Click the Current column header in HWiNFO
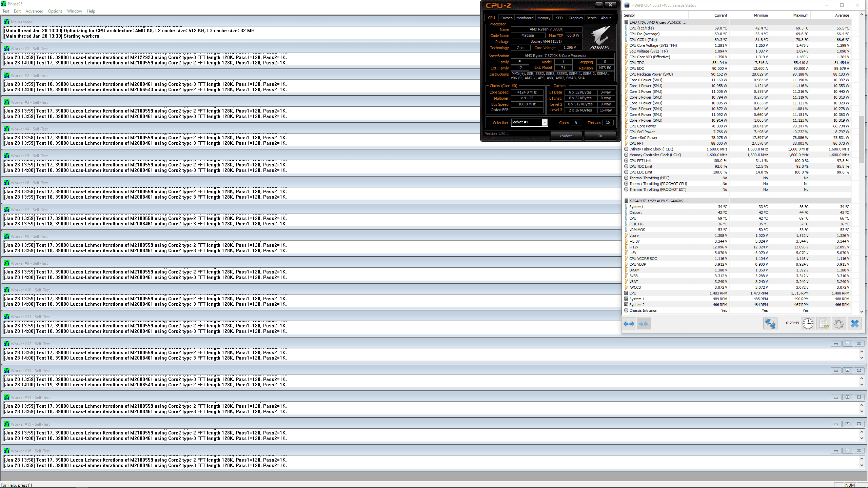Screen dimensions: 868x488 point(709,15)
